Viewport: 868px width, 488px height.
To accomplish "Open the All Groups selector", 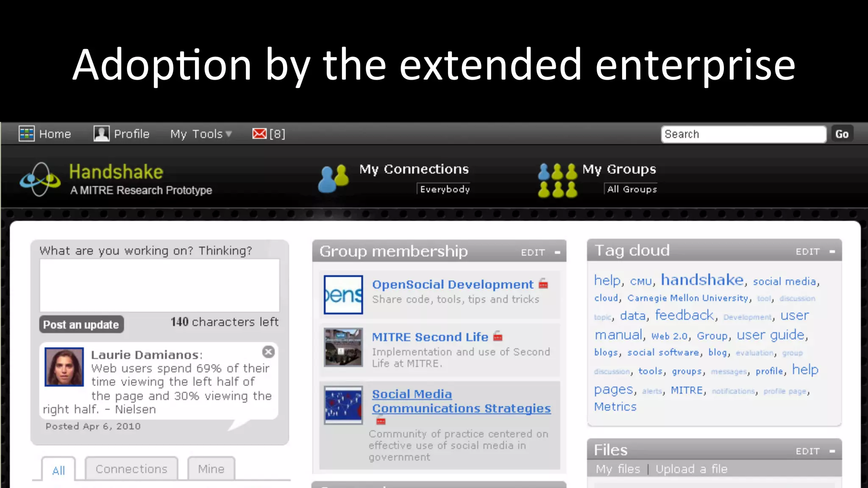I will (632, 189).
